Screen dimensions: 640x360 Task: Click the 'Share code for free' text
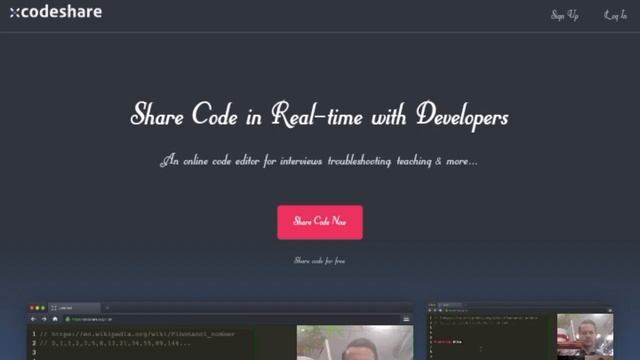[320, 260]
